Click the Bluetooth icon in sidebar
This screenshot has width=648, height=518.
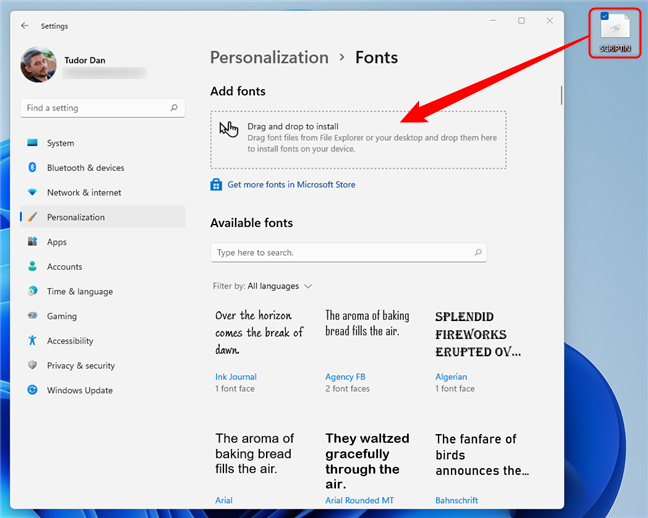pyautogui.click(x=32, y=167)
